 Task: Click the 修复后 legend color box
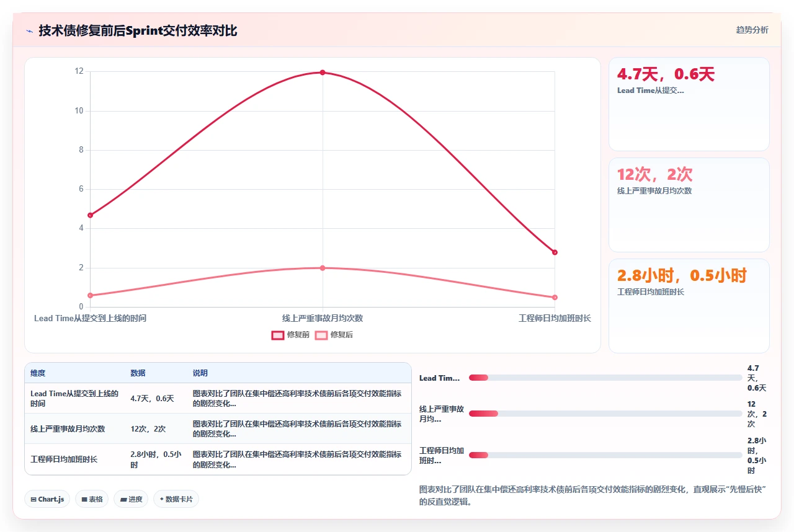pyautogui.click(x=321, y=335)
